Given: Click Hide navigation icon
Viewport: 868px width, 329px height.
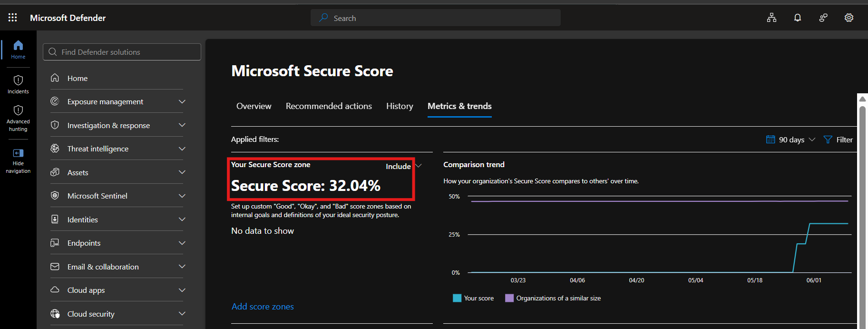Looking at the screenshot, I should [x=18, y=153].
